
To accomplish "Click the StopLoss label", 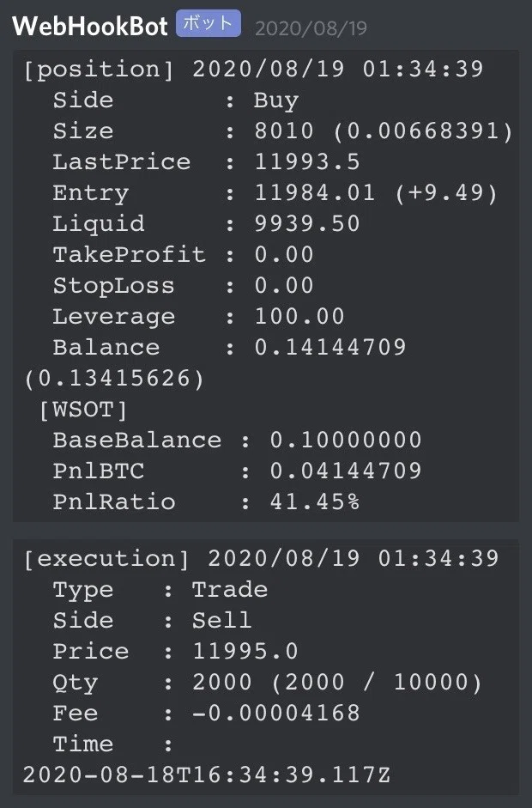I will click(114, 285).
